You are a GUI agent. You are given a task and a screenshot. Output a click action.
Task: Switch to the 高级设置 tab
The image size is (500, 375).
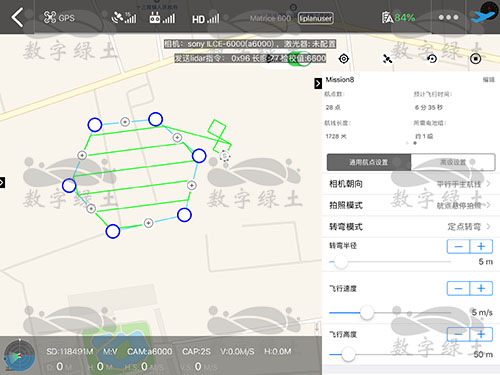point(453,162)
